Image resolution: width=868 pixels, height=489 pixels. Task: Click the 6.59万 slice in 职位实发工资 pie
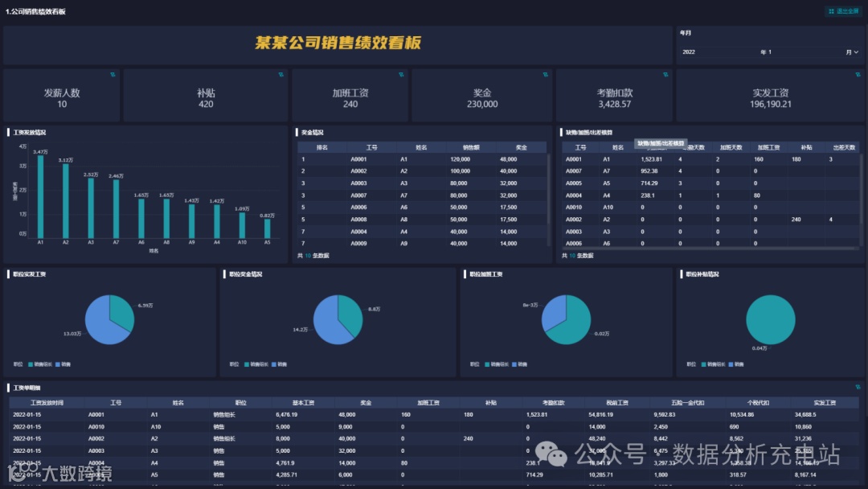click(123, 311)
